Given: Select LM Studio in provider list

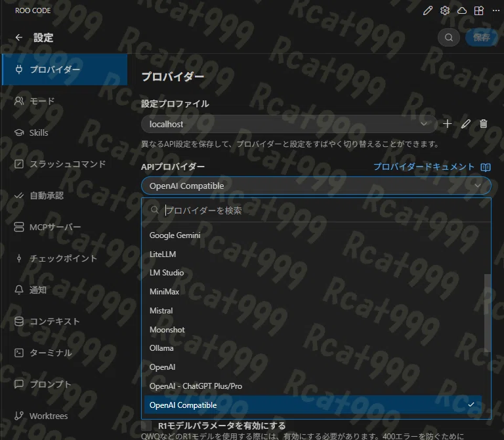Looking at the screenshot, I should 313,273.
